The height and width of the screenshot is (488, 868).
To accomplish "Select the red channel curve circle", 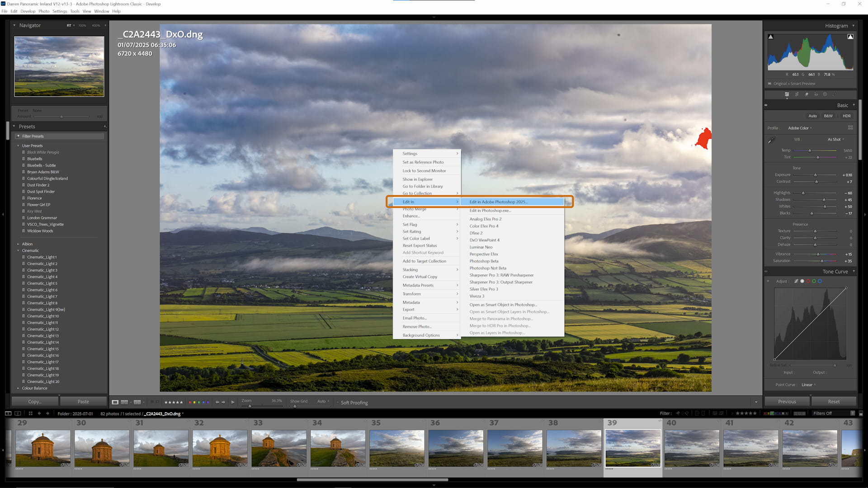I will (x=808, y=282).
